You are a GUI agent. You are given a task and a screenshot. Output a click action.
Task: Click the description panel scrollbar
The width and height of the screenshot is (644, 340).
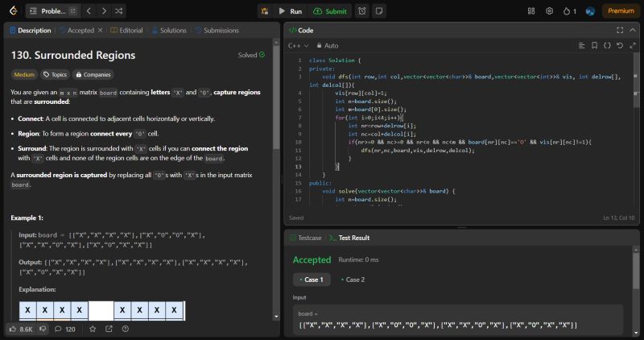[x=276, y=97]
